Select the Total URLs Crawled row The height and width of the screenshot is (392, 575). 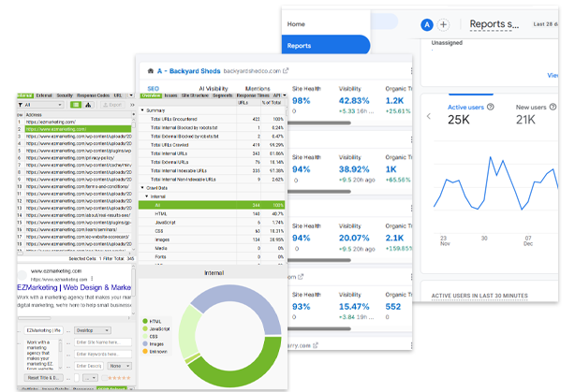point(212,145)
